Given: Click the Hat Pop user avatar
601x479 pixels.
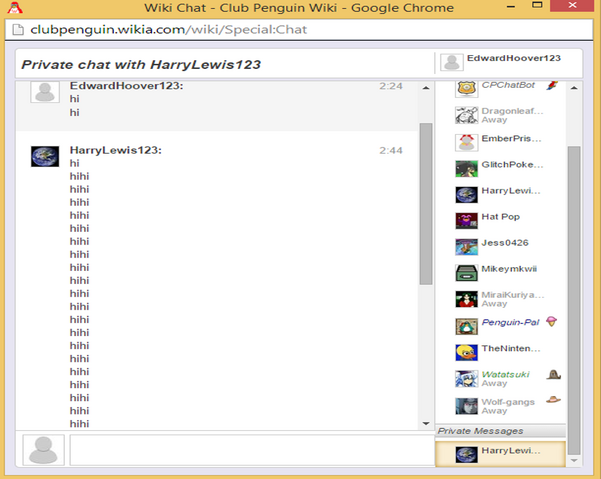Looking at the screenshot, I should click(x=466, y=221).
